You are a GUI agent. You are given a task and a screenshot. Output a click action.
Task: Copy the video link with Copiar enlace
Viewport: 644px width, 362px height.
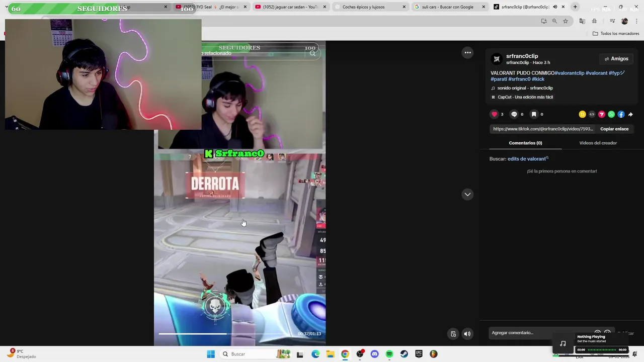(x=614, y=129)
